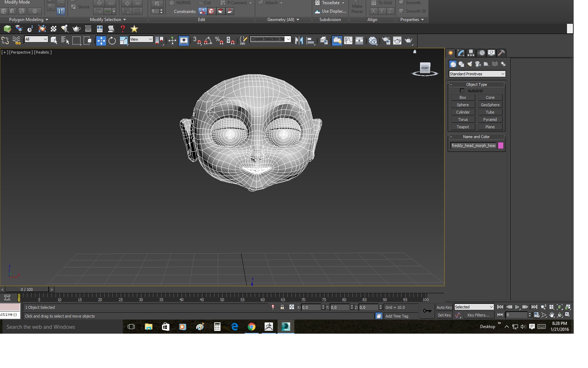The image size is (588, 368).
Task: Click the Teapot primitive button
Action: (x=463, y=127)
